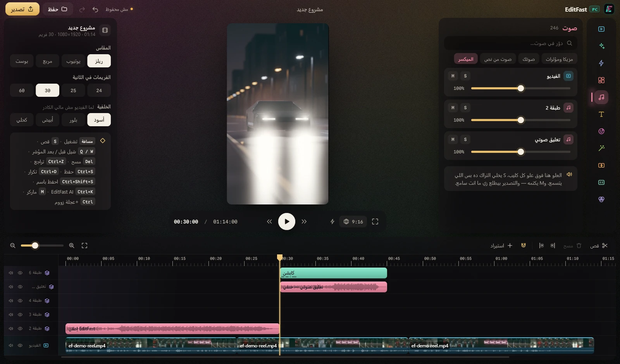
Task: Adjust the الفيديو volume slider
Action: pyautogui.click(x=520, y=88)
